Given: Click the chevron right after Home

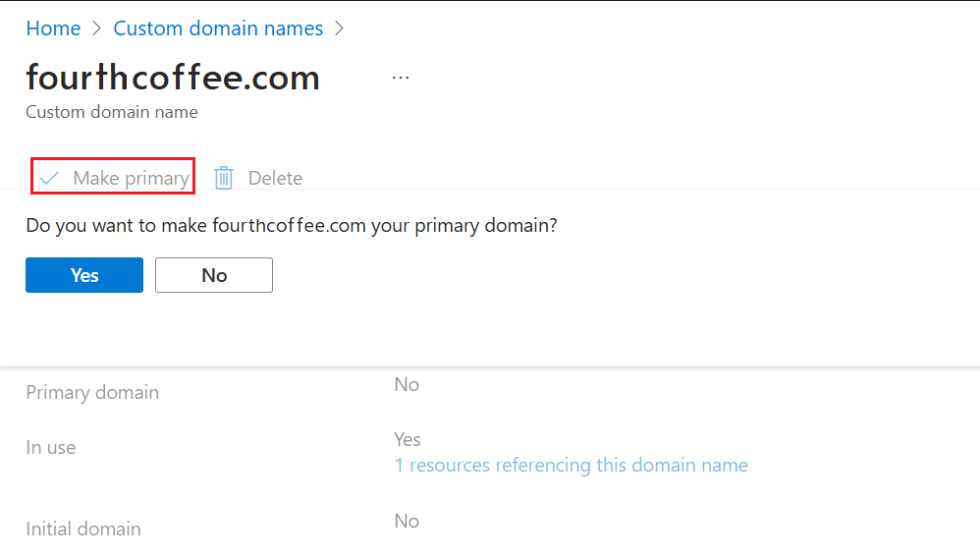Looking at the screenshot, I should (96, 29).
